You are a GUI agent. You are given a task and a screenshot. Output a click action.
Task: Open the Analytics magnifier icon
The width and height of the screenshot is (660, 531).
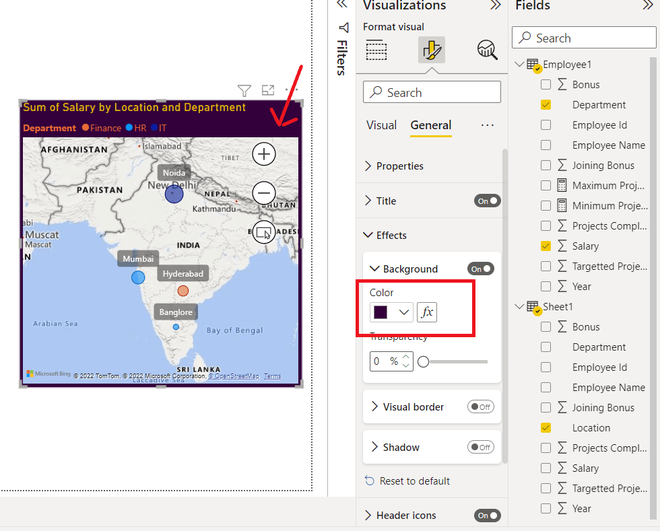487,50
